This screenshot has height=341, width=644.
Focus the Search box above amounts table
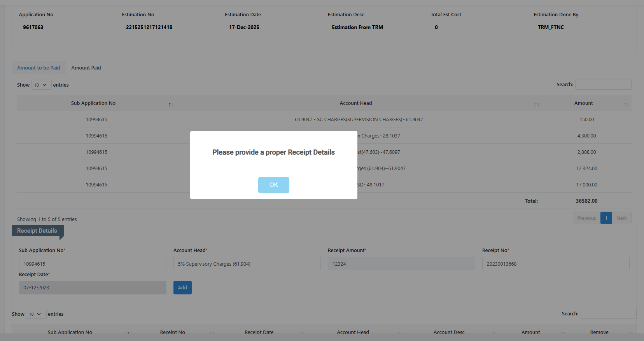pos(603,85)
